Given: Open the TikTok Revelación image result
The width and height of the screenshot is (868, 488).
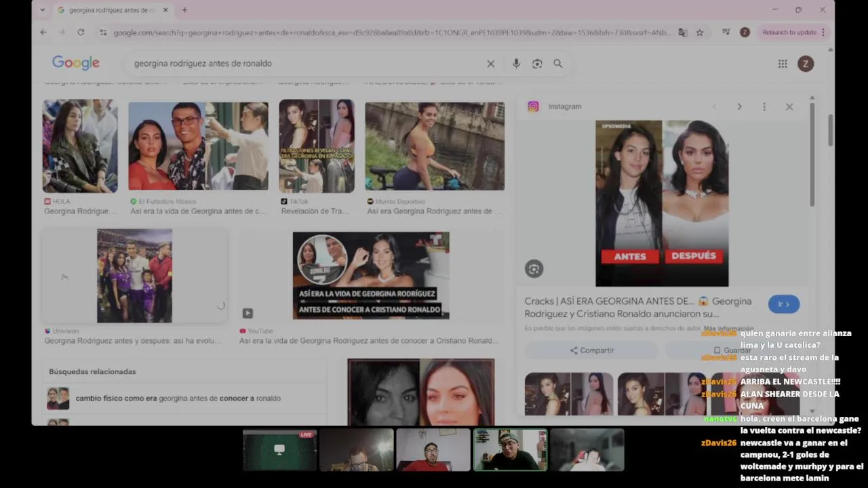Looking at the screenshot, I should 317,146.
